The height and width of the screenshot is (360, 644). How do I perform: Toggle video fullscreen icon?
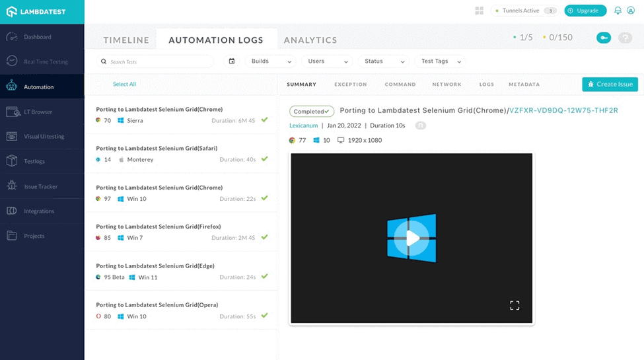(x=515, y=305)
